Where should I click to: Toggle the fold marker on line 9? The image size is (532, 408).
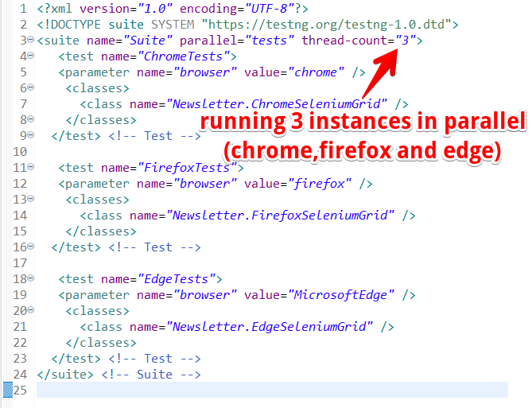coord(30,135)
